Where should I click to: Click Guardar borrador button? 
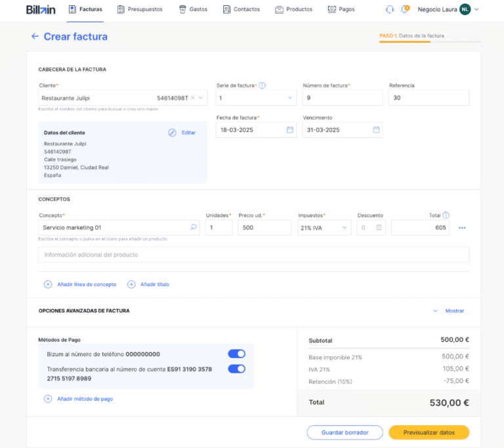(345, 432)
